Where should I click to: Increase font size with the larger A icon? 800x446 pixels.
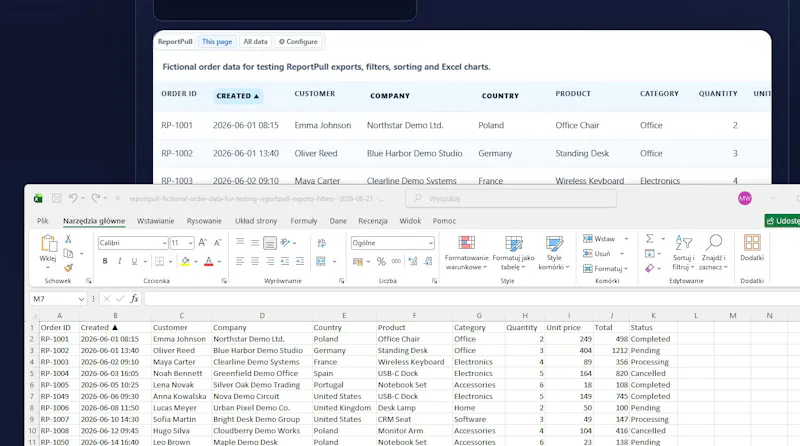[x=203, y=243]
